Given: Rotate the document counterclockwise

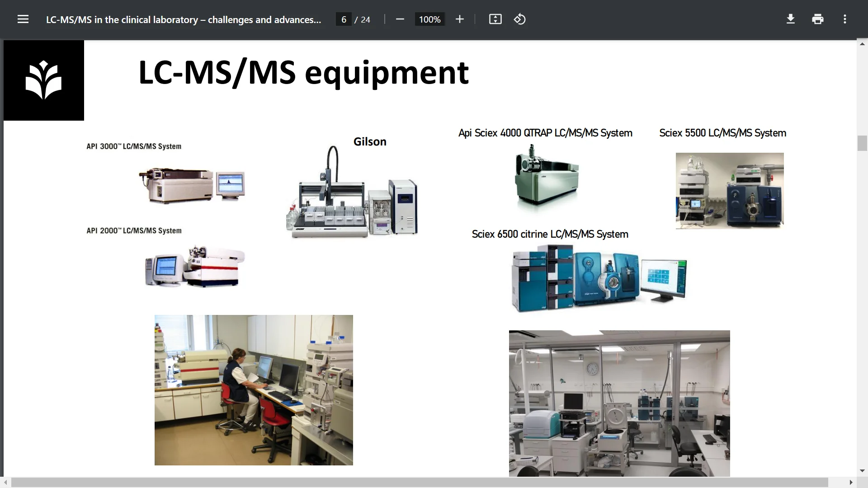Looking at the screenshot, I should coord(520,19).
